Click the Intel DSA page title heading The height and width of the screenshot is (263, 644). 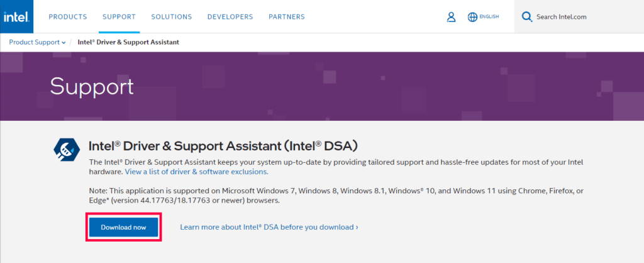[223, 146]
